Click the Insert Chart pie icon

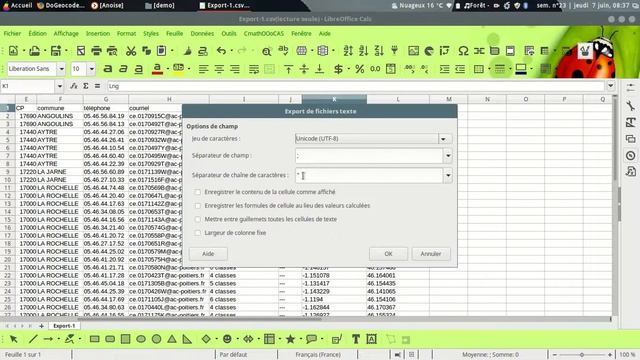tap(429, 51)
